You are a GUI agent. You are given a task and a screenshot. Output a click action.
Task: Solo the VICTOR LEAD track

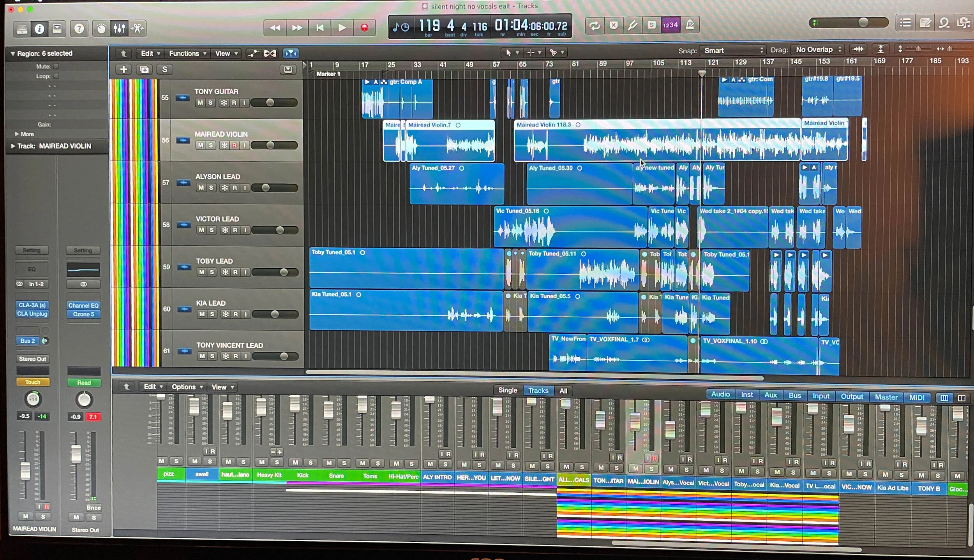pyautogui.click(x=212, y=230)
